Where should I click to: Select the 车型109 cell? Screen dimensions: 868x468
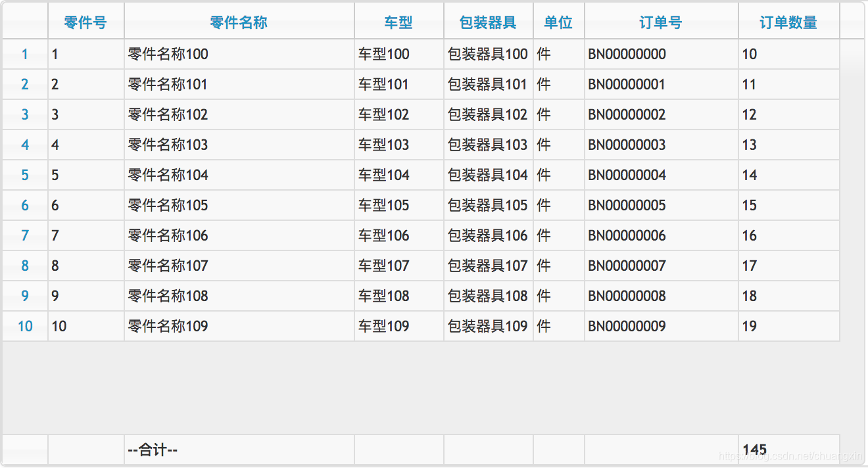[399, 326]
